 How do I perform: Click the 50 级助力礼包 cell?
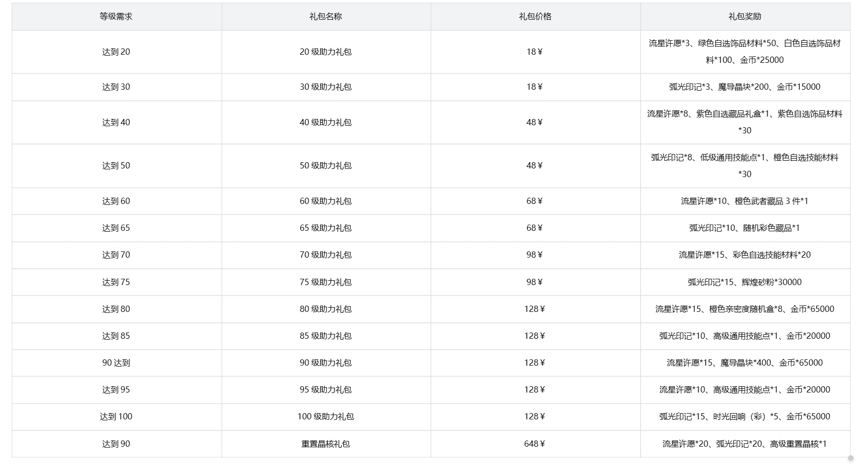[x=326, y=166]
